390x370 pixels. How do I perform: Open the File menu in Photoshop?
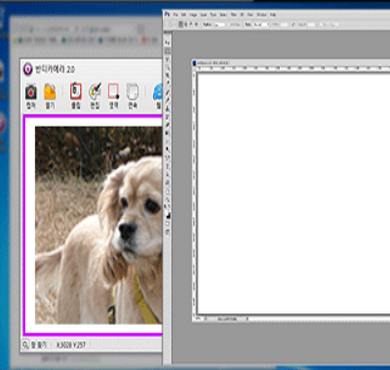[176, 15]
